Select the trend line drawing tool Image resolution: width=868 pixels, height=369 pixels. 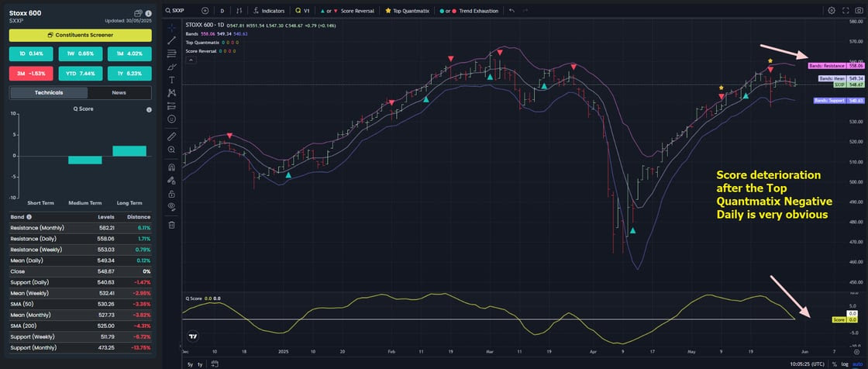[171, 40]
